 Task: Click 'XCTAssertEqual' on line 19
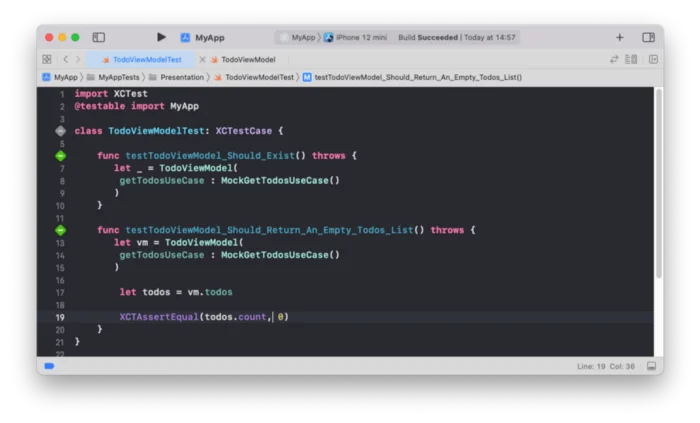pyautogui.click(x=159, y=317)
